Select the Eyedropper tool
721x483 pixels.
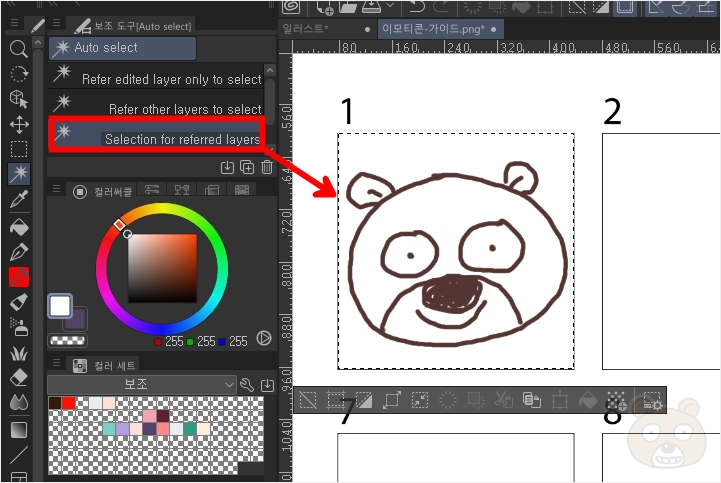19,199
